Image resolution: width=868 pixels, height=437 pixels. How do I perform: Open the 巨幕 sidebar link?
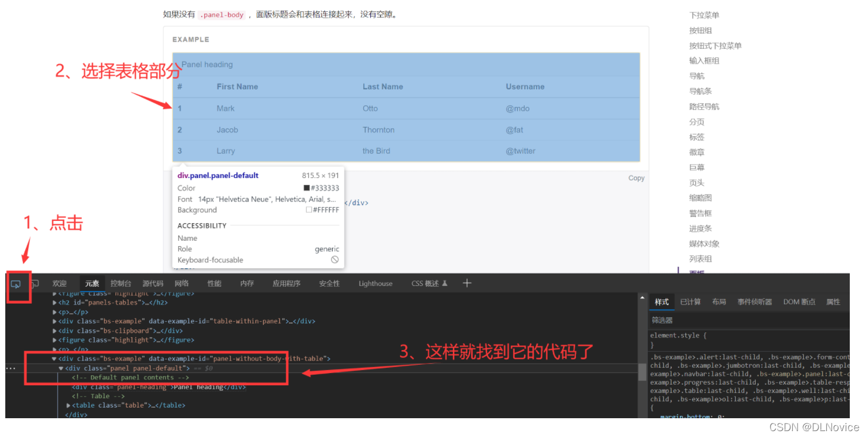pos(696,167)
